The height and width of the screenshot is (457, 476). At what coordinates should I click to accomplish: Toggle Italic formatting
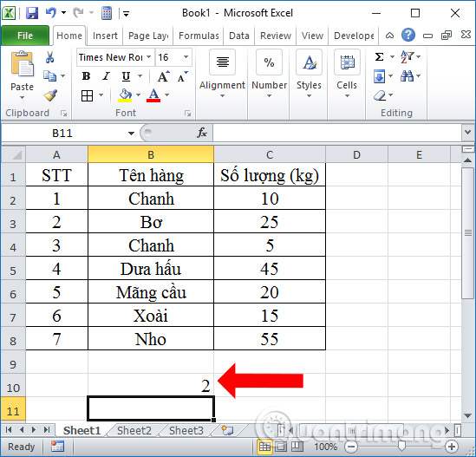(106, 76)
